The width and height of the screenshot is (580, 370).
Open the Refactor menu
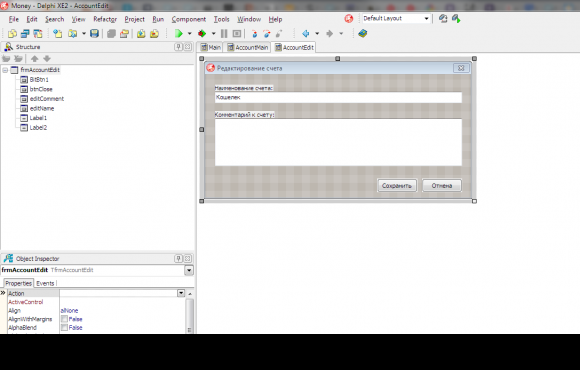(105, 19)
